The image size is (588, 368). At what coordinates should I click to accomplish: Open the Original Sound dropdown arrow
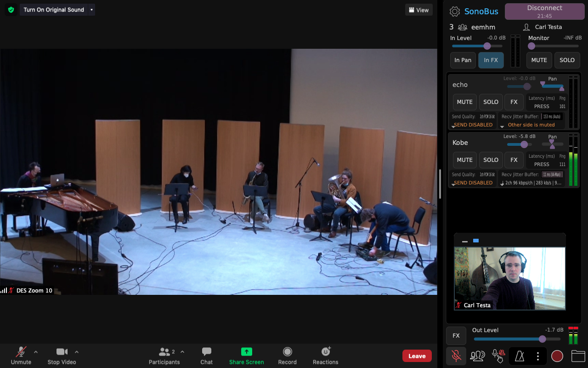(91, 10)
